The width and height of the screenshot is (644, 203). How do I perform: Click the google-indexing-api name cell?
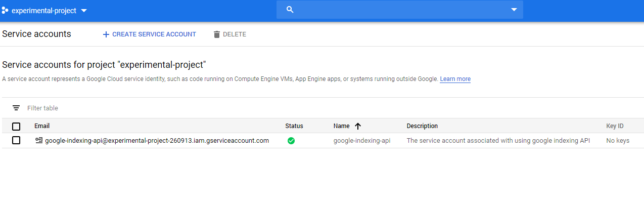click(x=362, y=141)
